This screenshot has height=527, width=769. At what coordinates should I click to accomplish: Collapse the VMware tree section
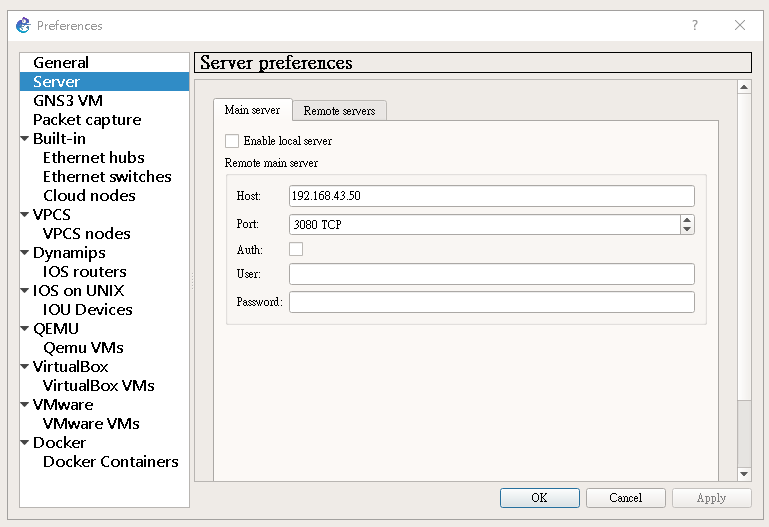[x=25, y=404]
